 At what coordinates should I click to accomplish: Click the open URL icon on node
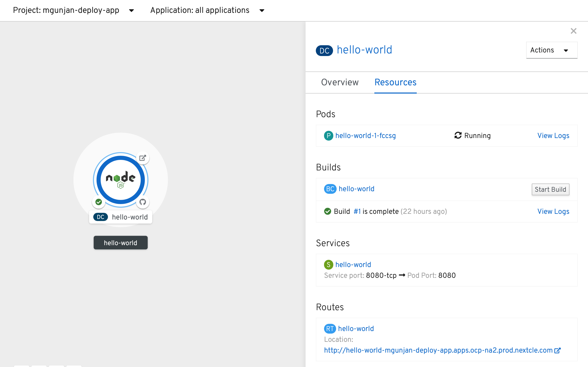143,158
